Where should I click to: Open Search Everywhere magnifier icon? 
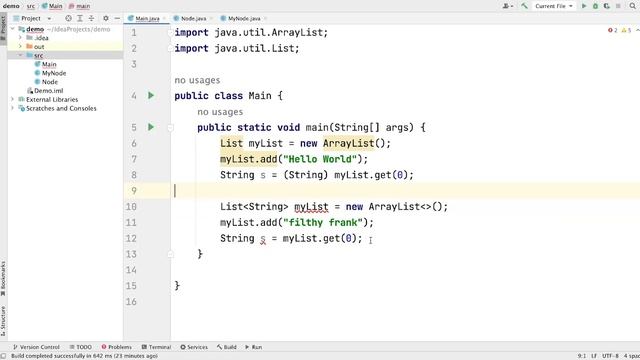pyautogui.click(x=633, y=6)
